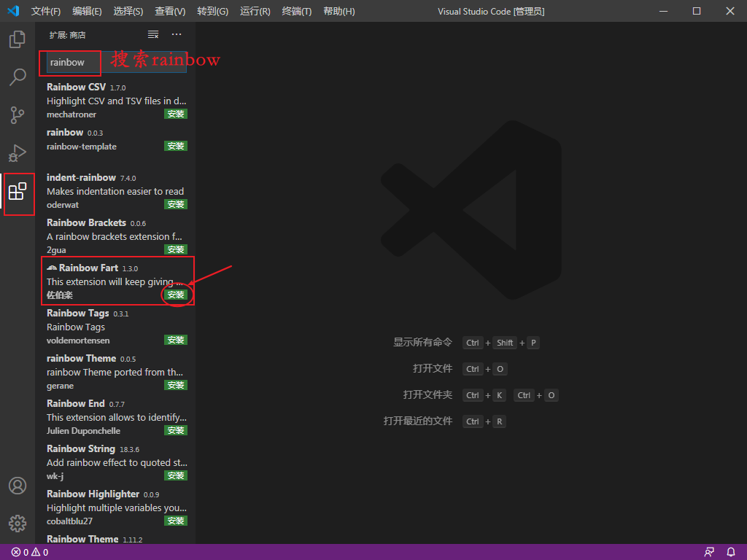
Task: Open the Manage gear icon
Action: tap(18, 524)
